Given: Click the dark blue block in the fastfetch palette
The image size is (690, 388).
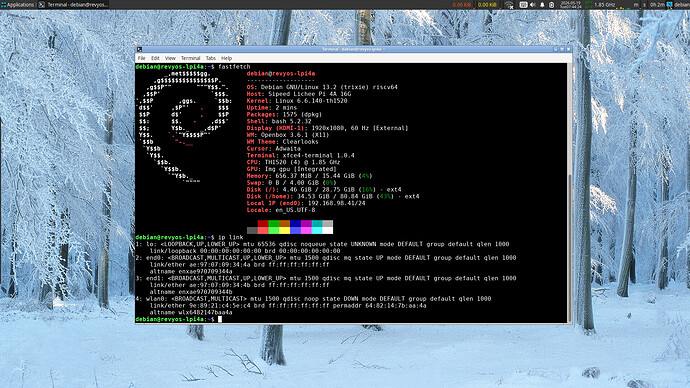Looking at the screenshot, I should pyautogui.click(x=295, y=223).
